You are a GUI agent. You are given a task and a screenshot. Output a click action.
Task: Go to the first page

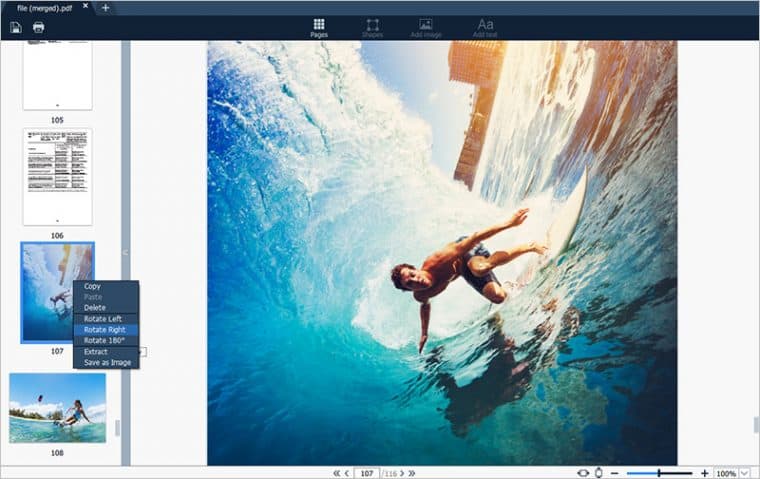pyautogui.click(x=336, y=473)
